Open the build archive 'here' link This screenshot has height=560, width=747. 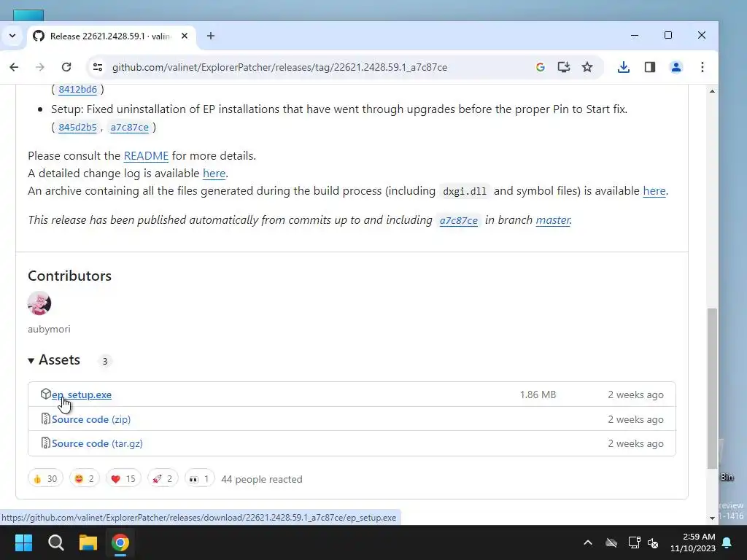coord(654,191)
